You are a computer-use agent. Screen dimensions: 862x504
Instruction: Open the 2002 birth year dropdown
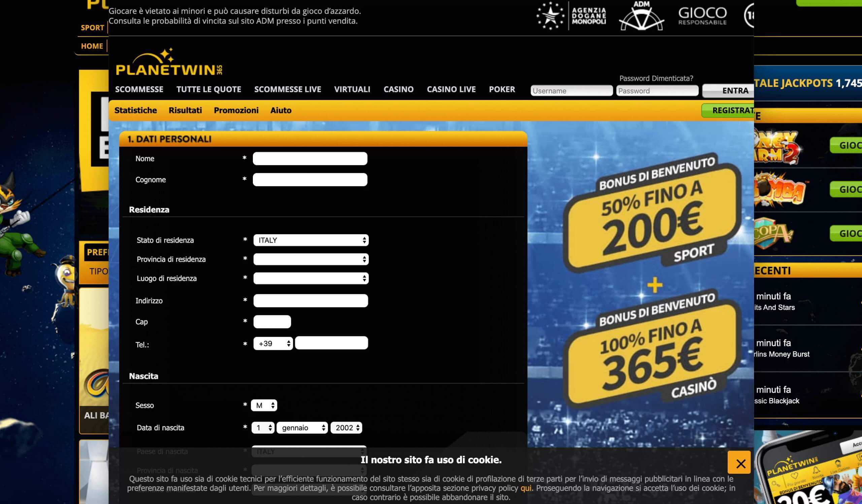tap(346, 428)
